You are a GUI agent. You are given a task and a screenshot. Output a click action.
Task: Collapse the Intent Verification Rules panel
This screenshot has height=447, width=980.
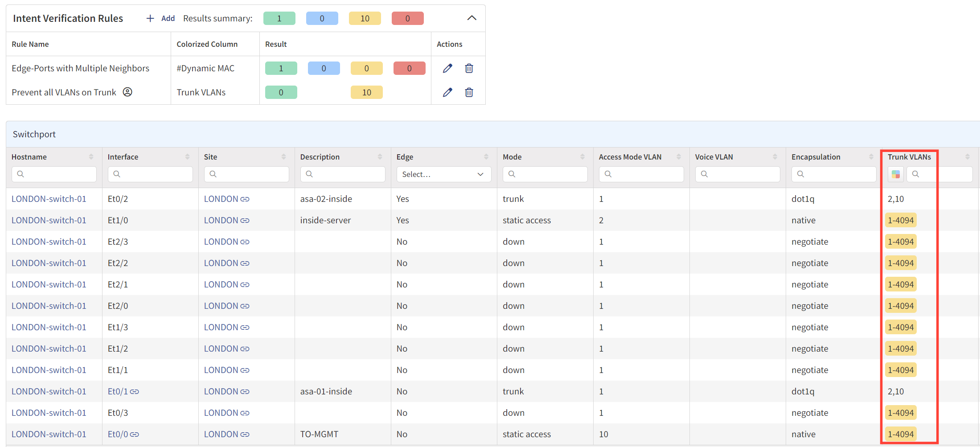tap(472, 18)
